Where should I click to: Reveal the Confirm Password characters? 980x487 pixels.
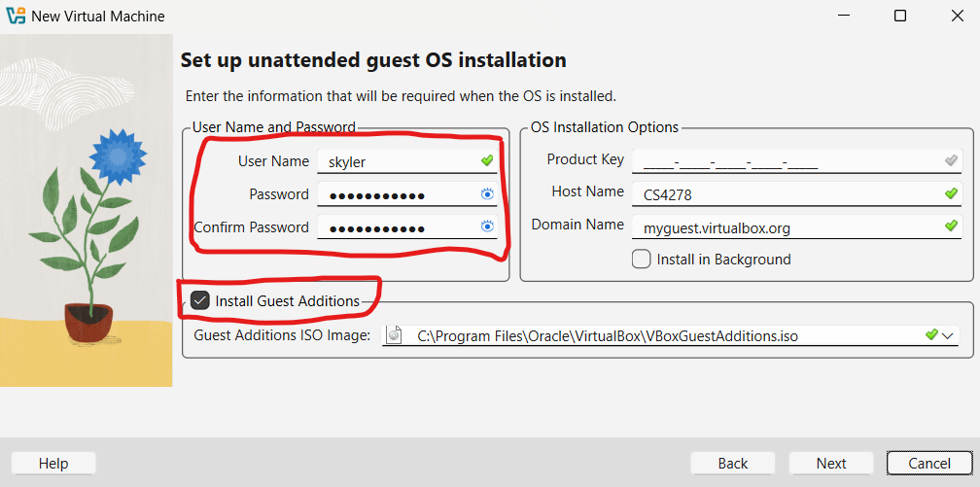click(x=488, y=226)
